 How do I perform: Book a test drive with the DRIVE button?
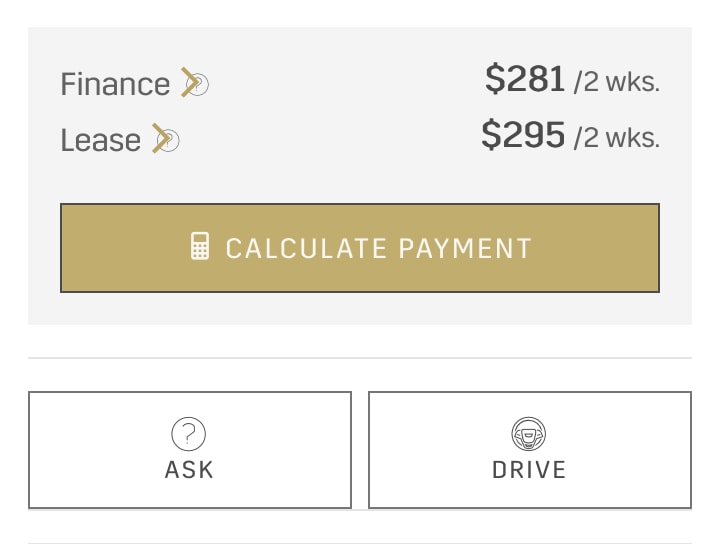tap(530, 450)
